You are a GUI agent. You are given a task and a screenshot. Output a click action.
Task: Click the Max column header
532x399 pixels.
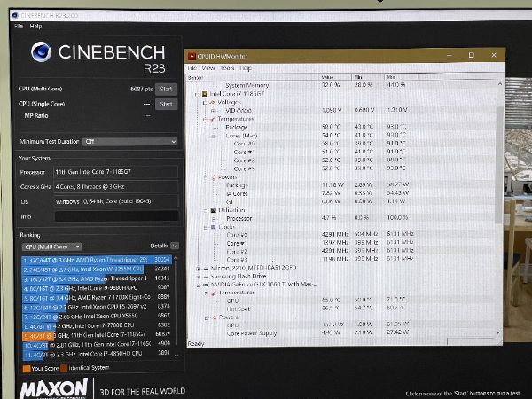[401, 77]
